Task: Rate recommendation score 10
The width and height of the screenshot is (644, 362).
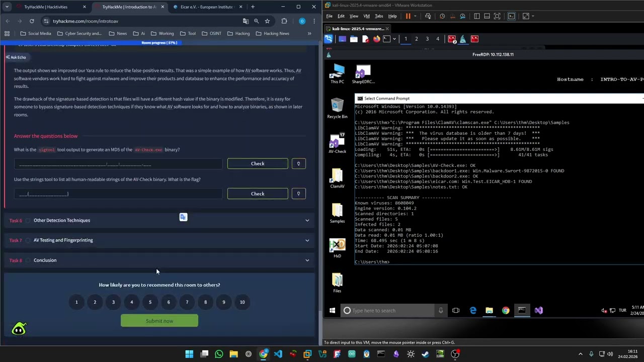Action: [242, 302]
